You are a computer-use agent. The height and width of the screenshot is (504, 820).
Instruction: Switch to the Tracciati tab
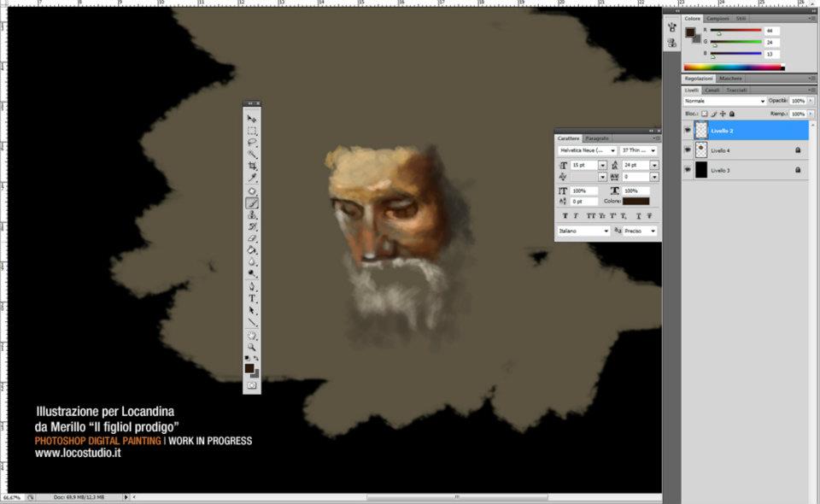click(736, 91)
